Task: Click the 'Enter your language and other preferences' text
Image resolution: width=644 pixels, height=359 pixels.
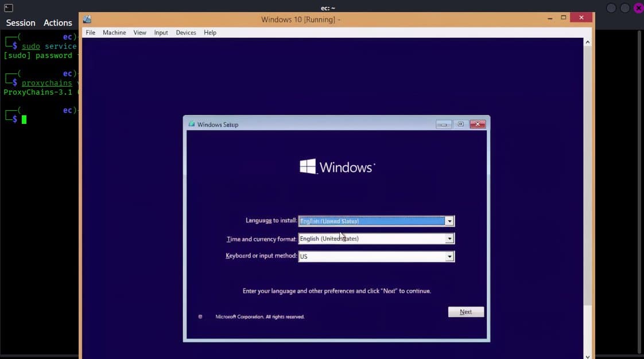Action: 337,291
